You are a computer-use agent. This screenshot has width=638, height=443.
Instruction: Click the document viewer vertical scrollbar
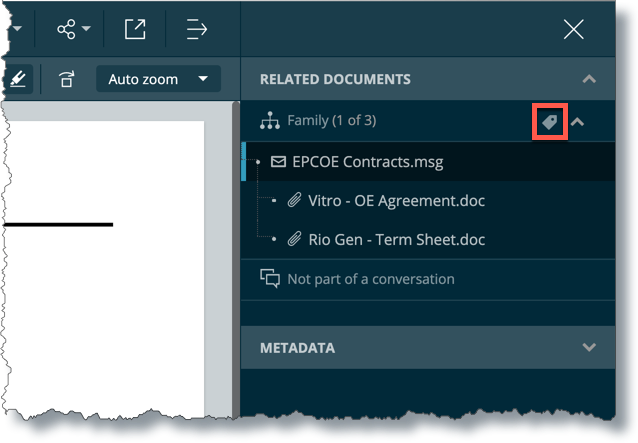click(236, 260)
